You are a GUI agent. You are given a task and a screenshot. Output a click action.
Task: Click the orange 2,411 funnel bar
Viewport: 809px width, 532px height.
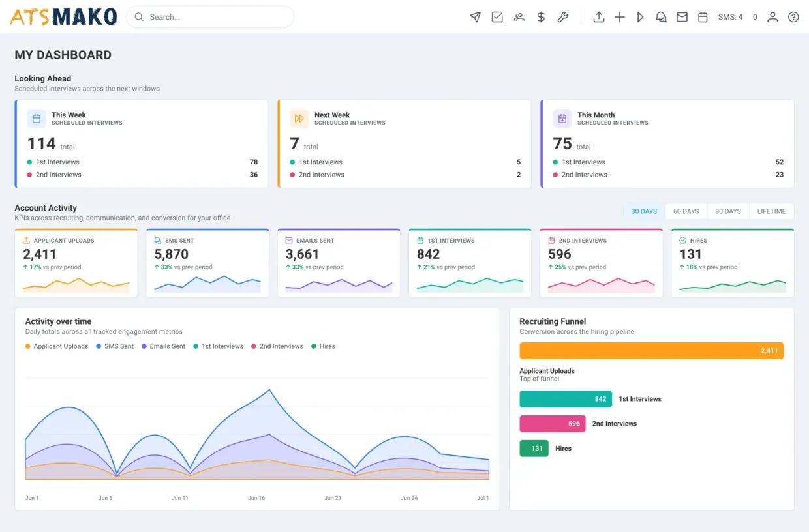(652, 351)
